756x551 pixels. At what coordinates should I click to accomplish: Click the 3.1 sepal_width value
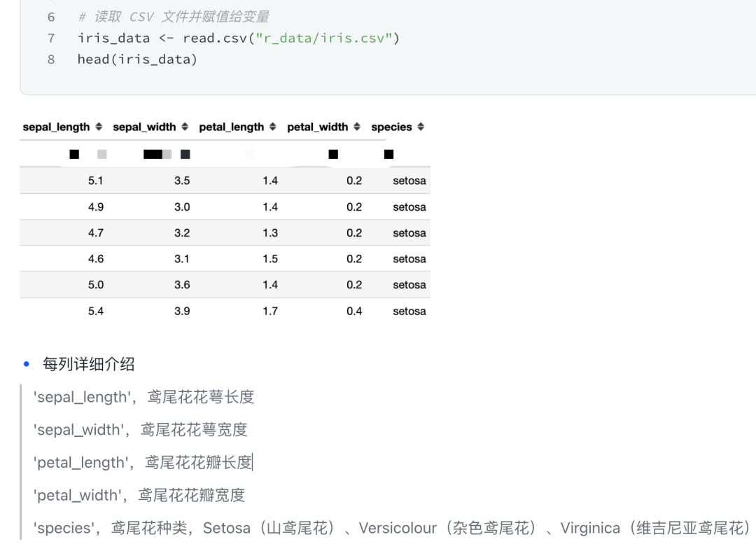(x=182, y=259)
